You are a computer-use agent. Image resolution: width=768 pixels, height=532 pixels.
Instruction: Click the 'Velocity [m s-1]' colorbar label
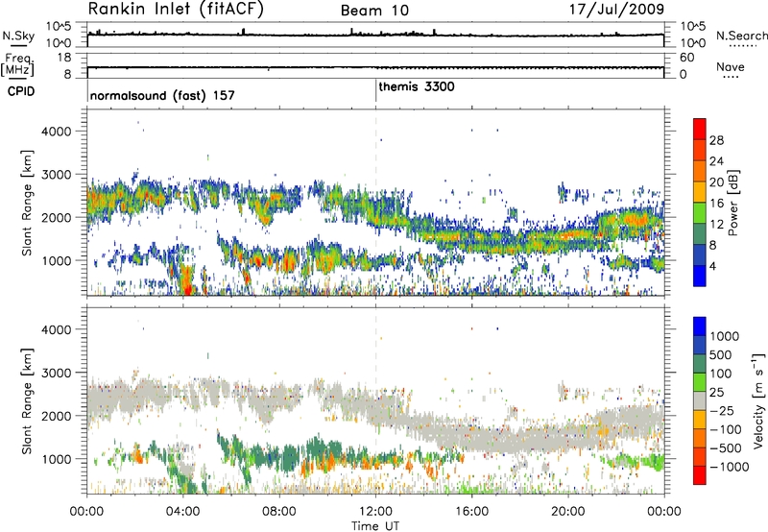click(x=758, y=400)
